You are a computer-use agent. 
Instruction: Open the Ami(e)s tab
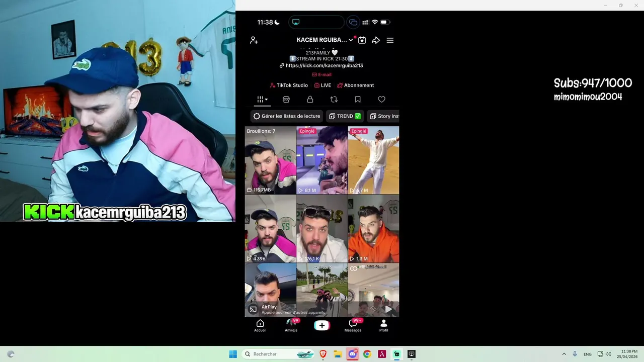click(291, 326)
